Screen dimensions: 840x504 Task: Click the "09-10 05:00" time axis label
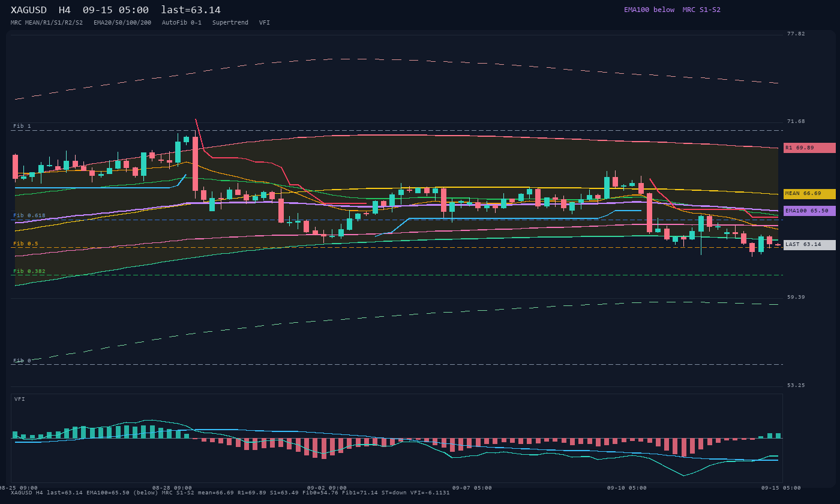[627, 488]
